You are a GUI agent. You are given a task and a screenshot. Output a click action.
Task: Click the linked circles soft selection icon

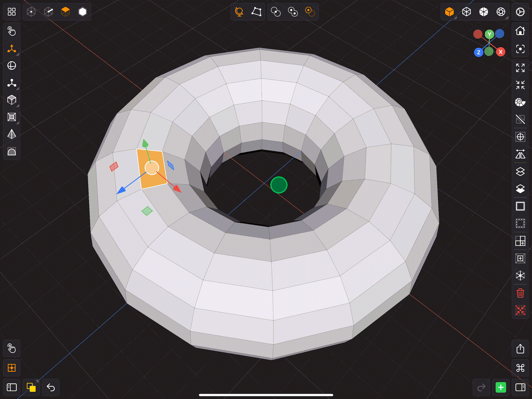point(293,12)
